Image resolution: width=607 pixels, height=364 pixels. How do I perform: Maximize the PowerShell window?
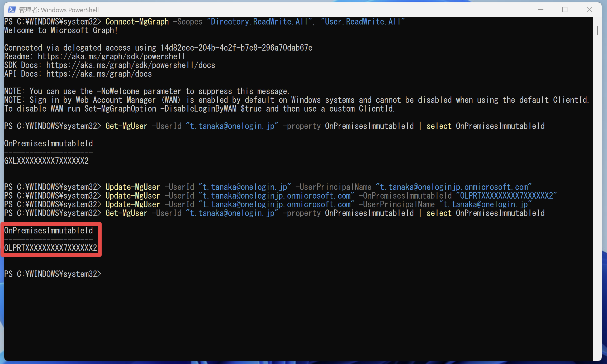pos(565,10)
